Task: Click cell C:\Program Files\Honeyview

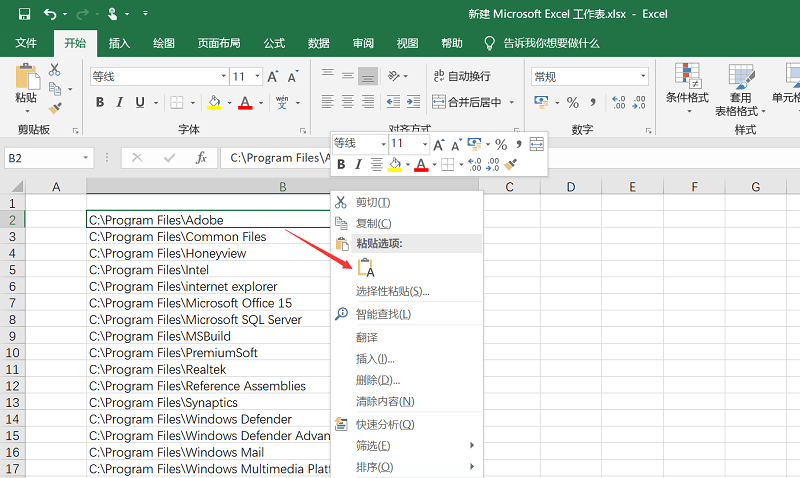Action: click(208, 254)
